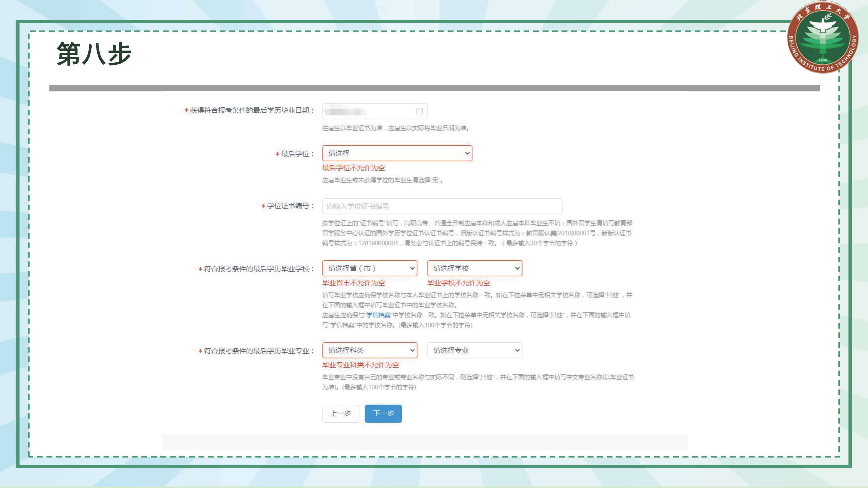This screenshot has height=488, width=868.
Task: Click the 毕业专业科类不允许为空 error text
Action: tap(360, 365)
